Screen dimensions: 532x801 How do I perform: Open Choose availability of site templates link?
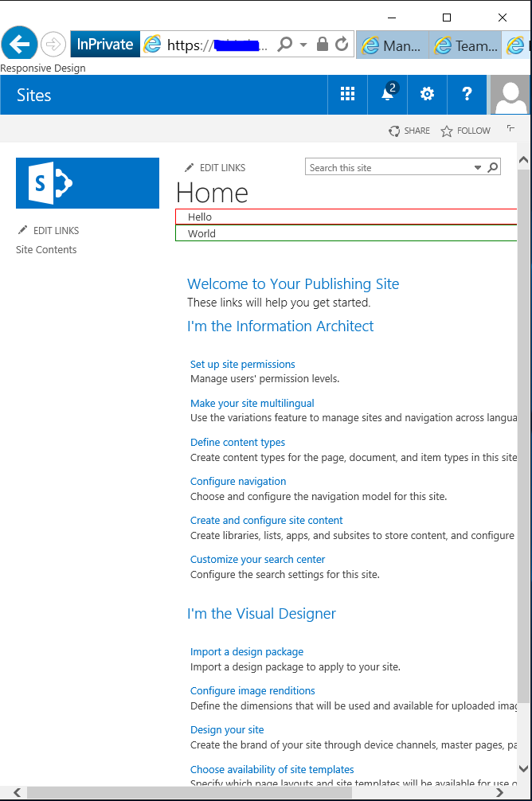(272, 769)
